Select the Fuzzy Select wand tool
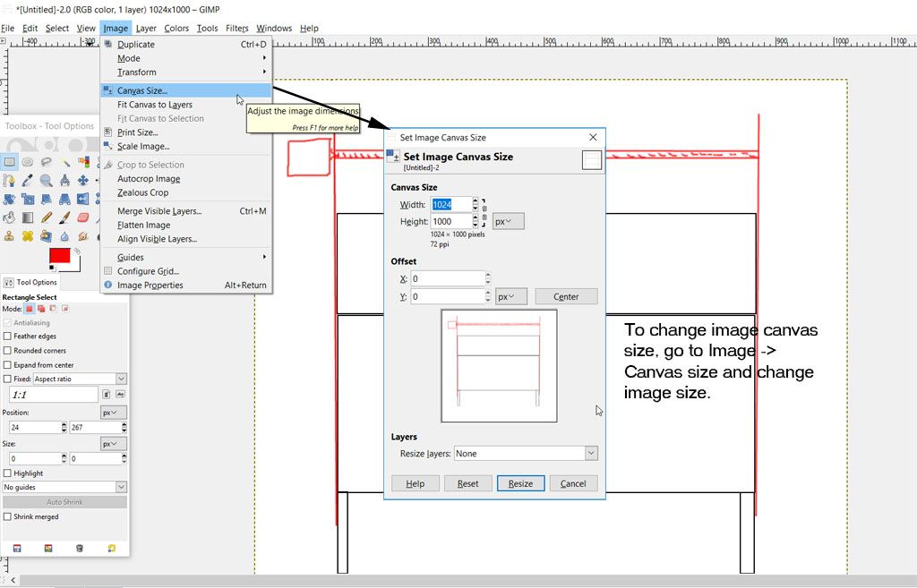917x588 pixels. pos(64,162)
